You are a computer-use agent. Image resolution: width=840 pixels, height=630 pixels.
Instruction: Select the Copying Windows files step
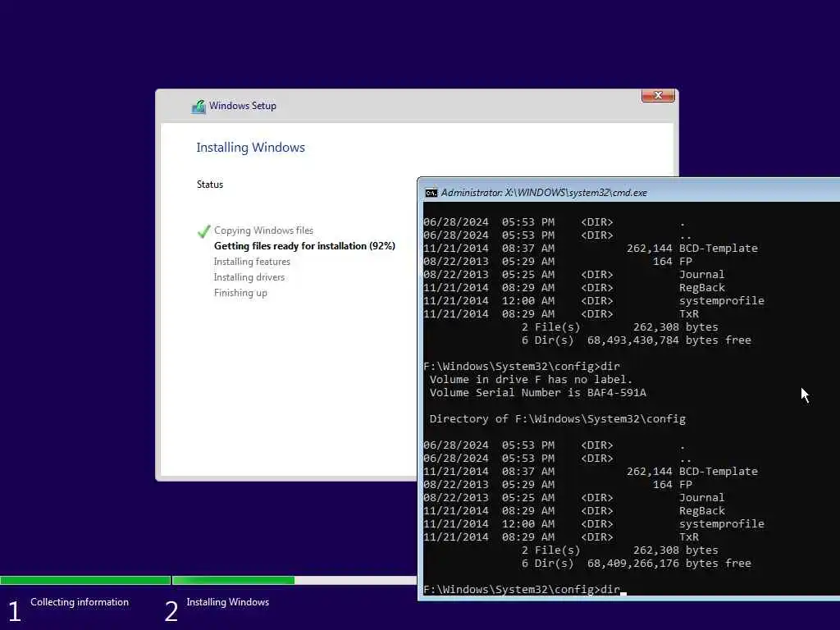(263, 231)
